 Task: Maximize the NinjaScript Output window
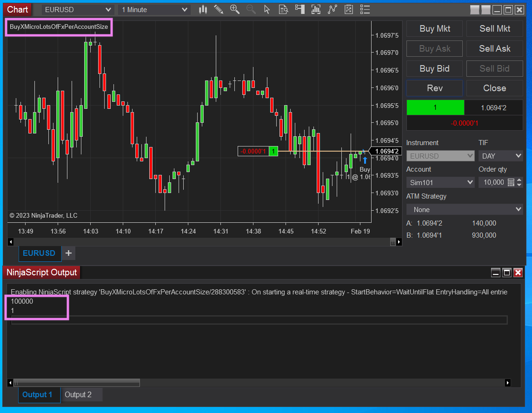(x=507, y=273)
